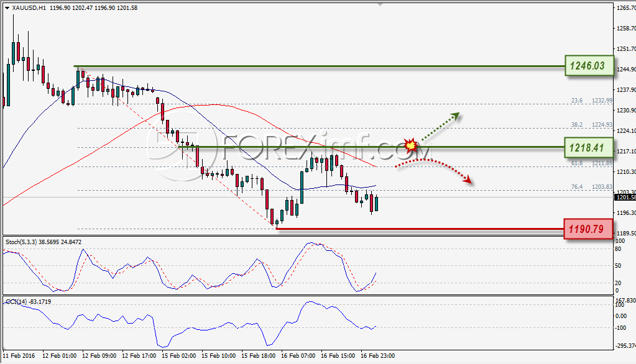Image resolution: width=636 pixels, height=364 pixels.
Task: Click price scale value 1230.90
Action: pos(626,110)
